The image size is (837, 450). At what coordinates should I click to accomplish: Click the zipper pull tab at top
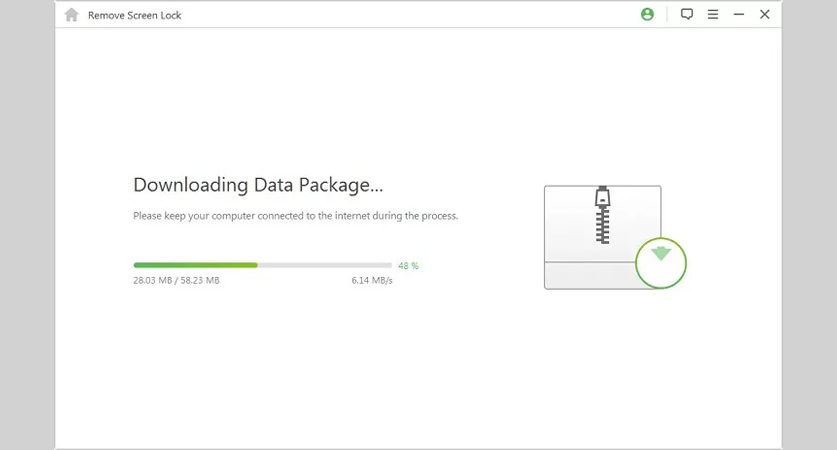pyautogui.click(x=603, y=196)
